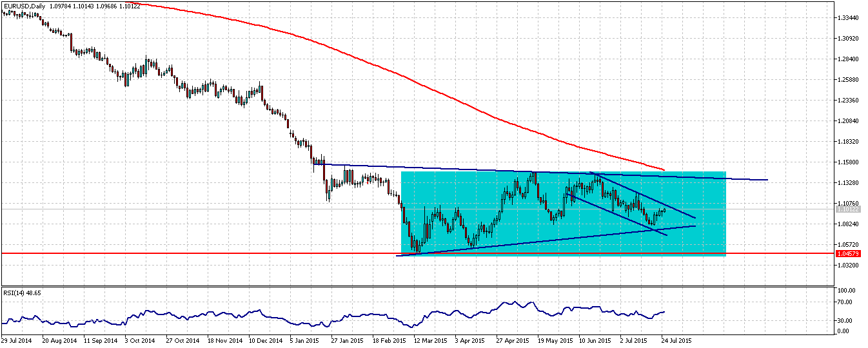Image resolution: width=868 pixels, height=348 pixels.
Task: Click the 1.25880 price scale value
Action: pyautogui.click(x=848, y=79)
